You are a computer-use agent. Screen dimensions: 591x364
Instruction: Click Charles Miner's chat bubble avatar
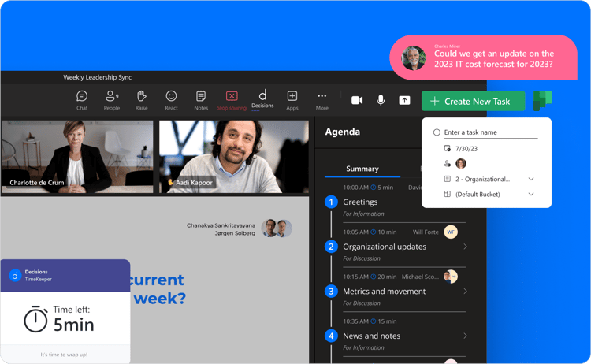coord(414,58)
